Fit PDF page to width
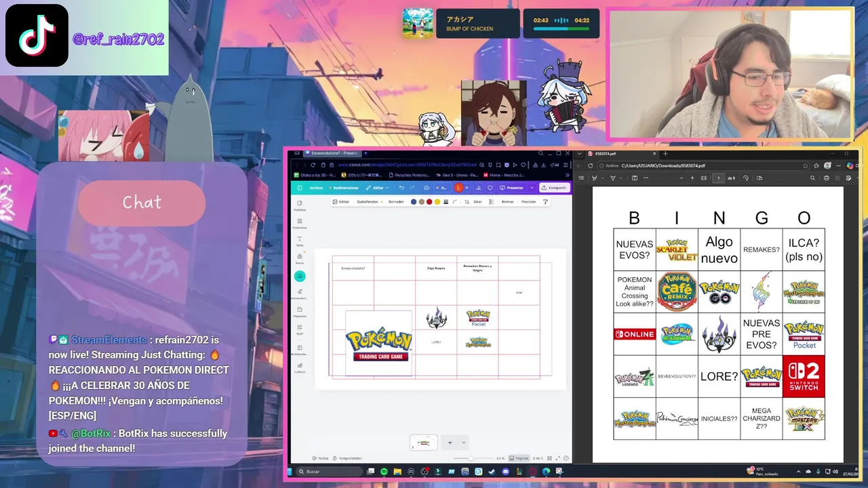The width and height of the screenshot is (868, 488). [x=704, y=178]
